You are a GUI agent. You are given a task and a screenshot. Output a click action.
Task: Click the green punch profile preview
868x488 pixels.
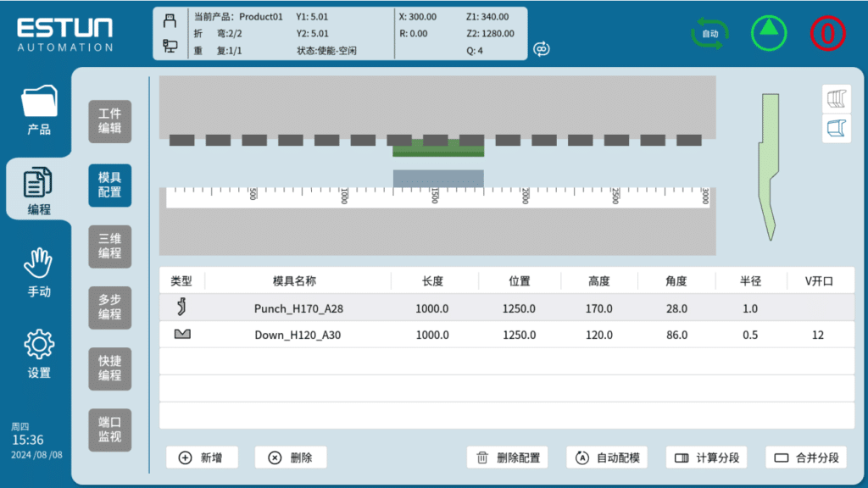(768, 167)
